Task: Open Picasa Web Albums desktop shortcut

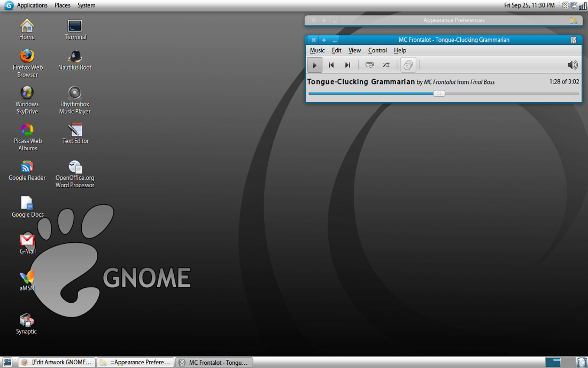Action: 27,137
